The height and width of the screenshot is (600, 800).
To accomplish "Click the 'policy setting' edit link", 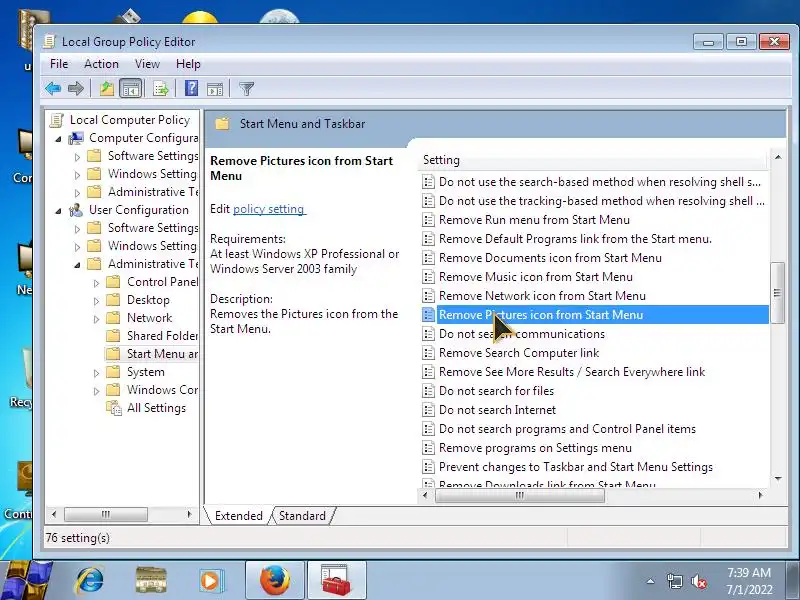I will [268, 209].
